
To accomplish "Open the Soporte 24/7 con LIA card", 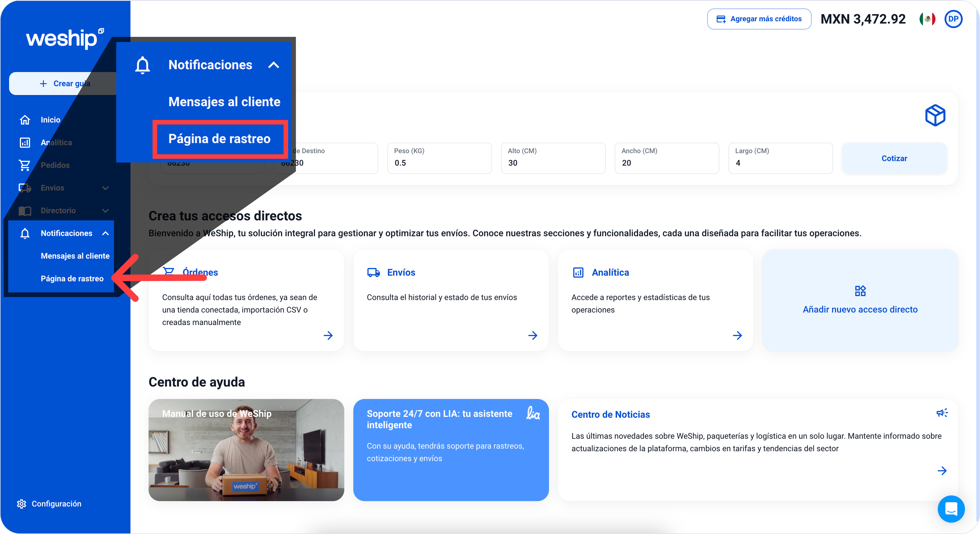I will [x=451, y=450].
